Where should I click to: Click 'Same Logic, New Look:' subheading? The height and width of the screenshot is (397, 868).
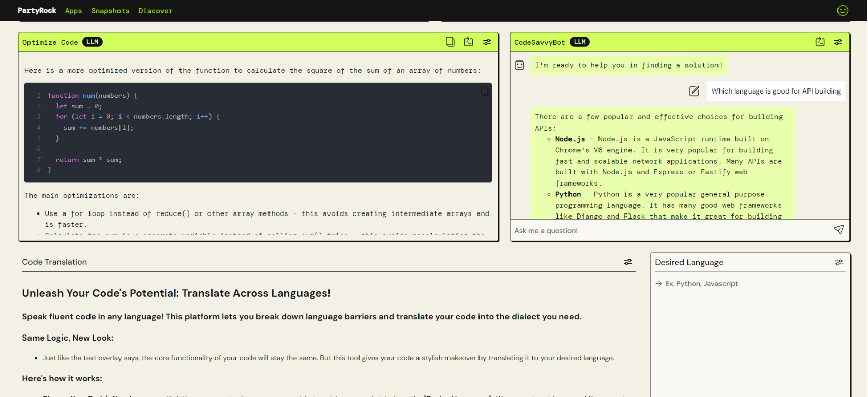click(x=68, y=338)
